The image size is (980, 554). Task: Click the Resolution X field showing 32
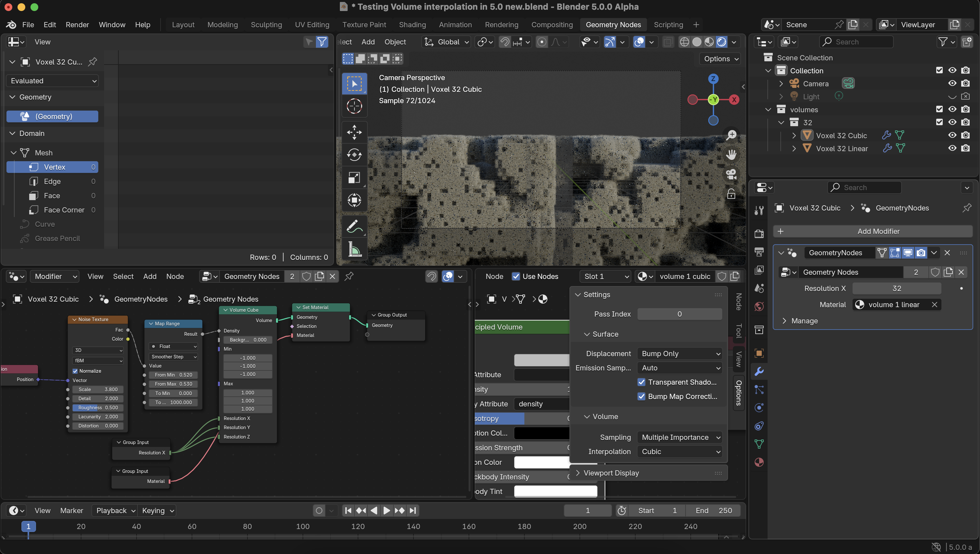(x=897, y=288)
